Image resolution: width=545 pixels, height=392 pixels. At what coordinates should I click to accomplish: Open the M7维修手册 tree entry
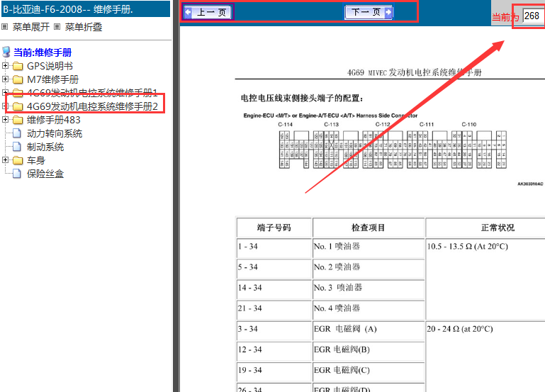[53, 79]
